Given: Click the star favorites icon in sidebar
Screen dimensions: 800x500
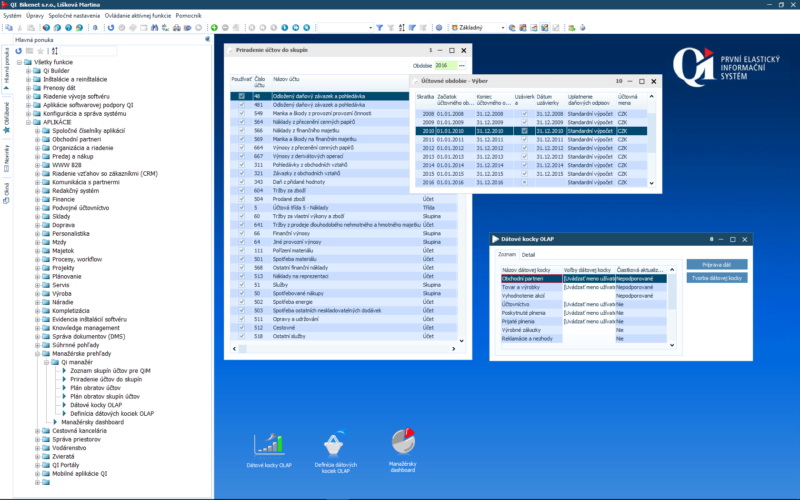Looking at the screenshot, I should pyautogui.click(x=40, y=51).
